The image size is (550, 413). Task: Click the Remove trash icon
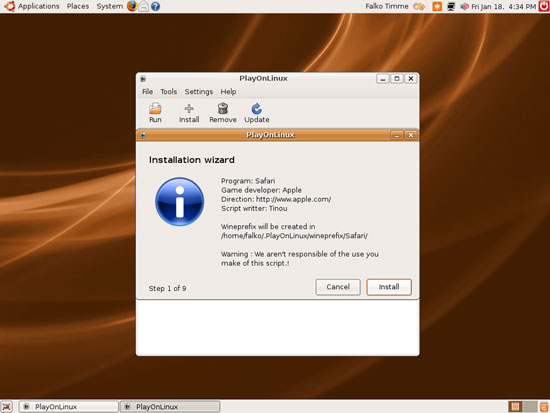click(223, 108)
